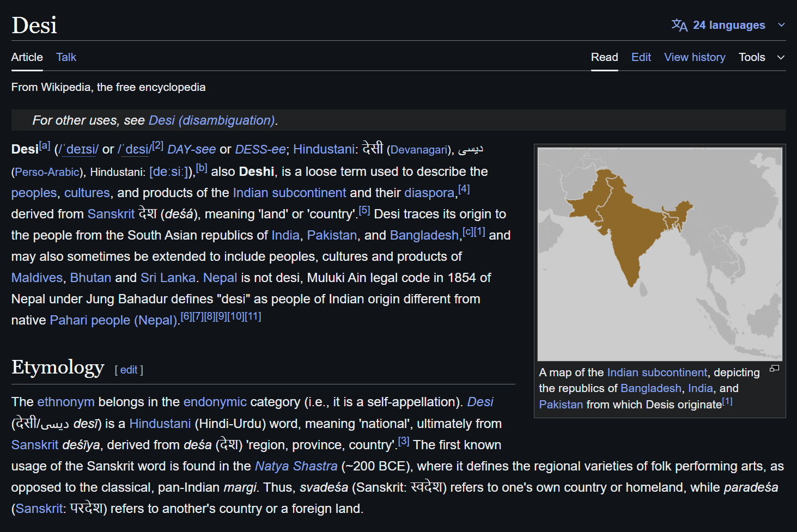Image resolution: width=797 pixels, height=532 pixels.
Task: Click the Indian subcontinent link in caption
Action: click(657, 372)
